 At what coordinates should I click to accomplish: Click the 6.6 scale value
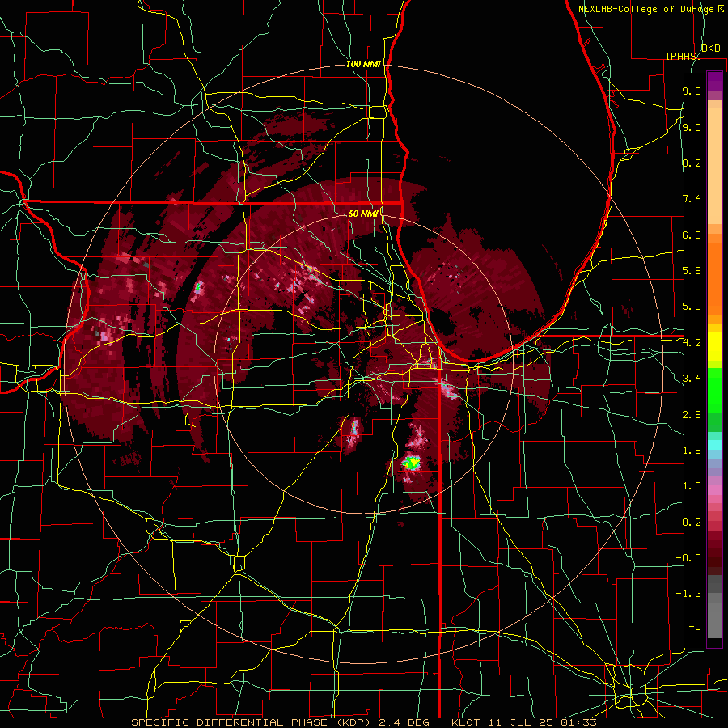pyautogui.click(x=692, y=235)
